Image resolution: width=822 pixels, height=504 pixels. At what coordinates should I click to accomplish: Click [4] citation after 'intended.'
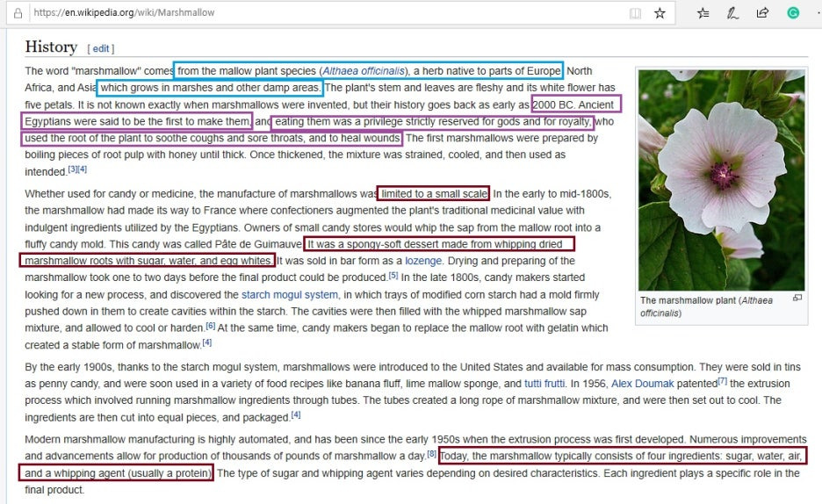[82, 169]
